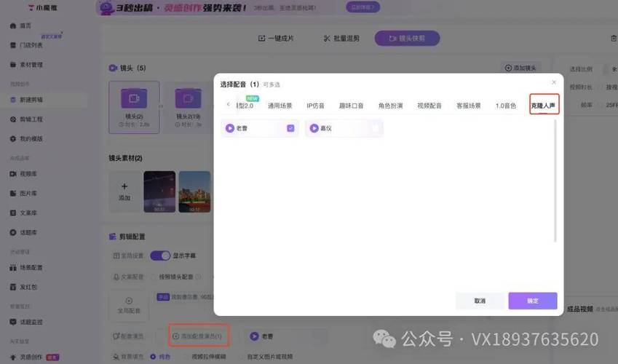This screenshot has width=618, height=364.
Task: Open 视频库 video library icon
Action: point(12,174)
